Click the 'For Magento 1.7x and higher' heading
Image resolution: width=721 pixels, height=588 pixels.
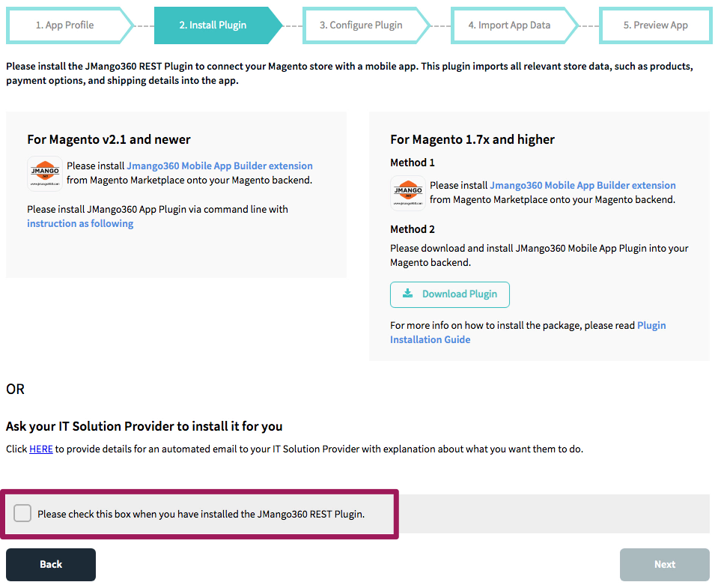(472, 139)
